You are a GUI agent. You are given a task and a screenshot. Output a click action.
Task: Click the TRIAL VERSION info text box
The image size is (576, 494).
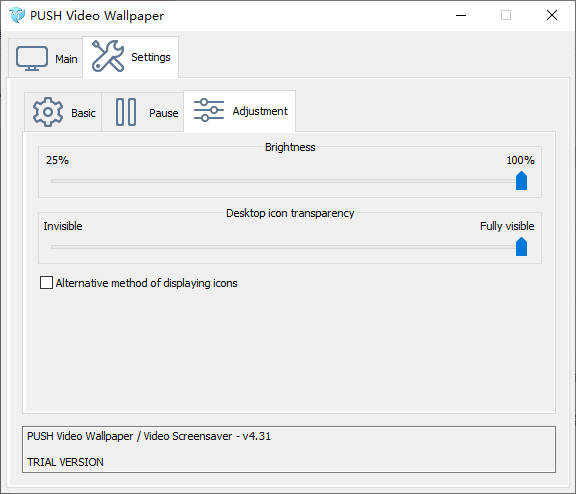coord(289,449)
